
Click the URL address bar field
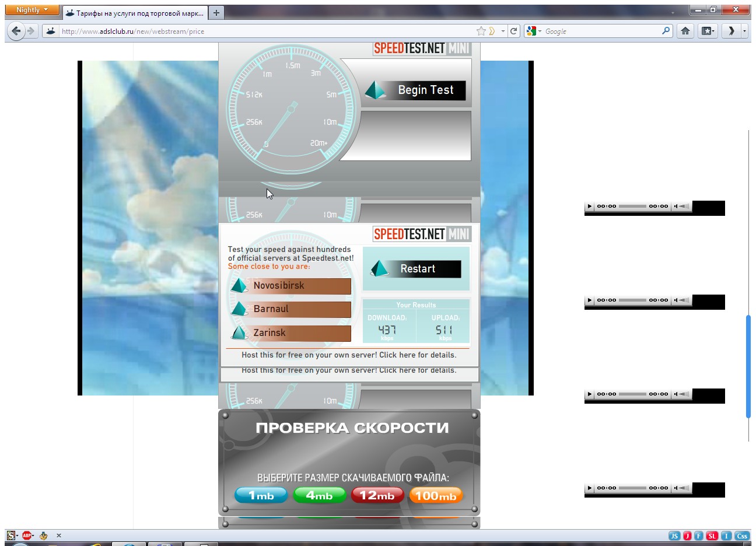[x=262, y=31]
